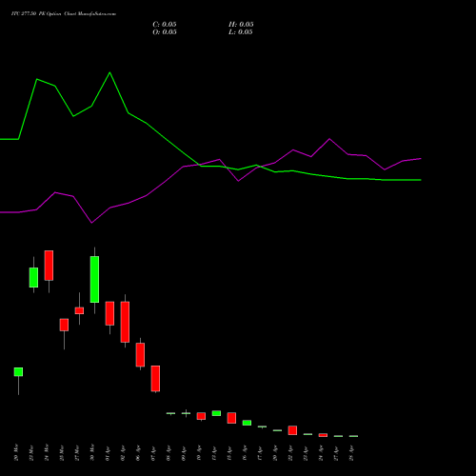Image resolution: width=476 pixels, height=476 pixels.
Task: Click the green indicator line's highest peak
Action: click(109, 72)
